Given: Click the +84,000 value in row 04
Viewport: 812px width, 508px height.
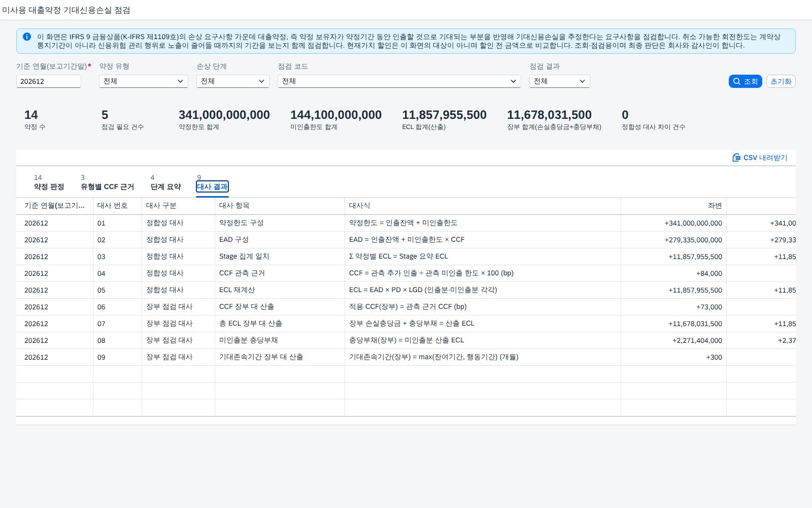Looking at the screenshot, I should pos(709,273).
